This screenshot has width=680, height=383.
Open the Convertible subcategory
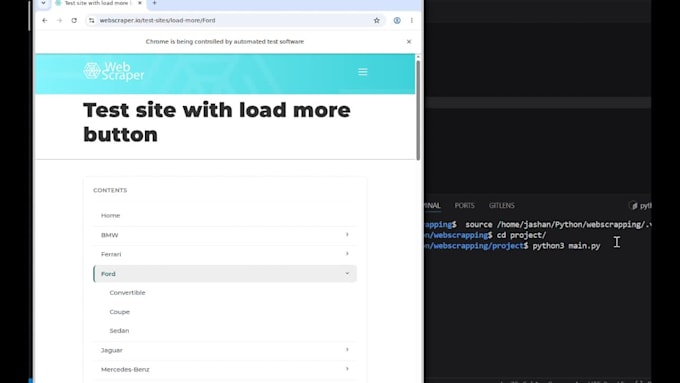pos(128,293)
